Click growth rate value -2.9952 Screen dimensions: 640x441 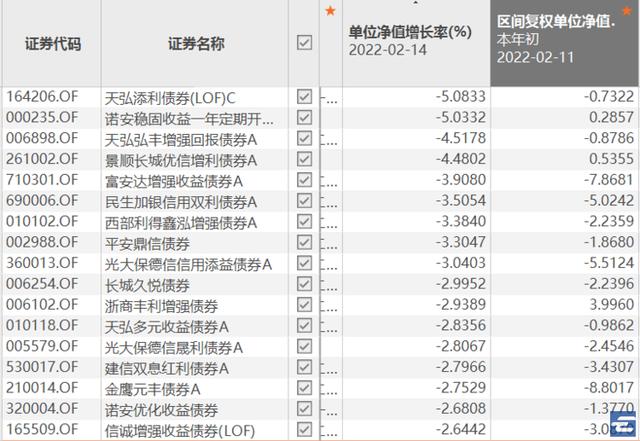tap(461, 284)
